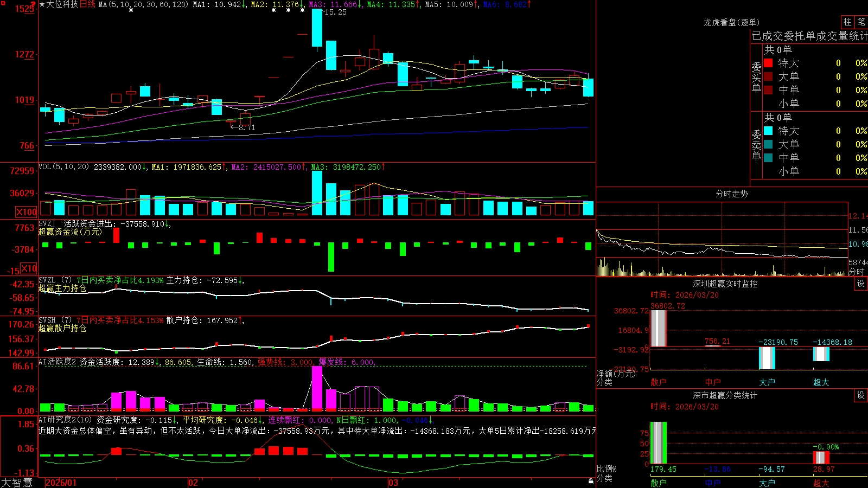The image size is (868, 488).
Task: Open 设 settings for 深圳超赢实时监控
Action: coord(861,284)
